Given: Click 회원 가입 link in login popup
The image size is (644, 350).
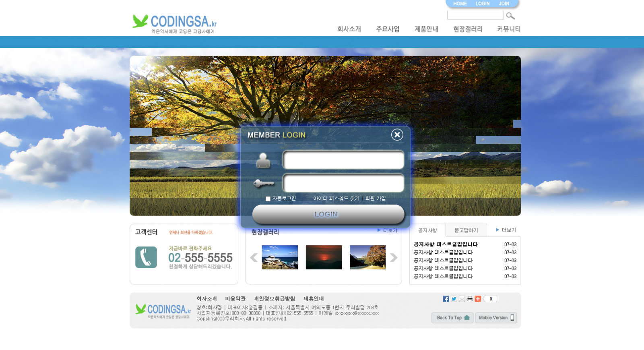Looking at the screenshot, I should tap(376, 199).
